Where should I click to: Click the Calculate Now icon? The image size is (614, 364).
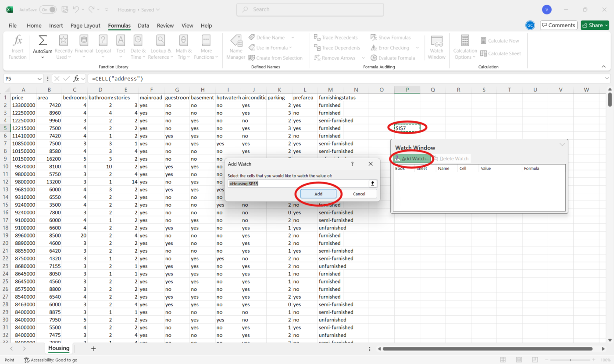[500, 41]
